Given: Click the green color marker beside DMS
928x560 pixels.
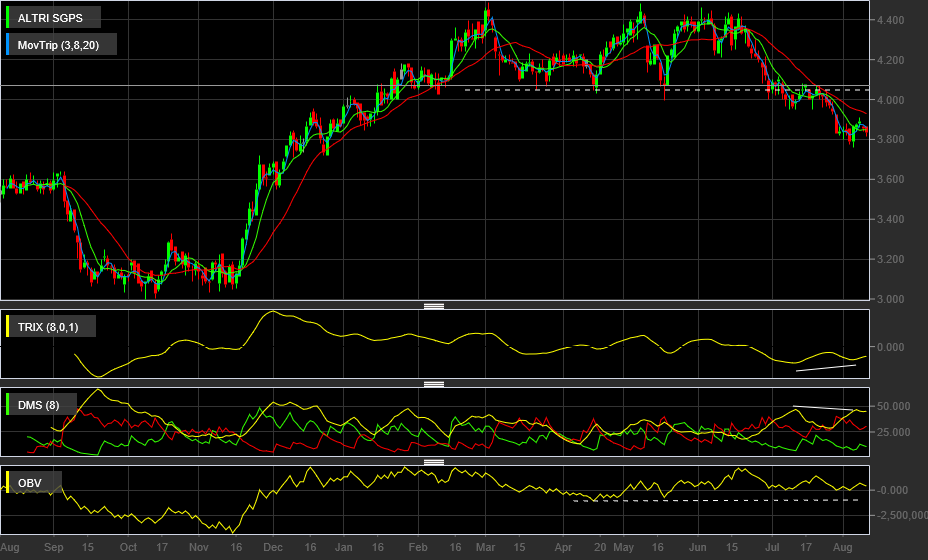Looking at the screenshot, I should (x=7, y=405).
